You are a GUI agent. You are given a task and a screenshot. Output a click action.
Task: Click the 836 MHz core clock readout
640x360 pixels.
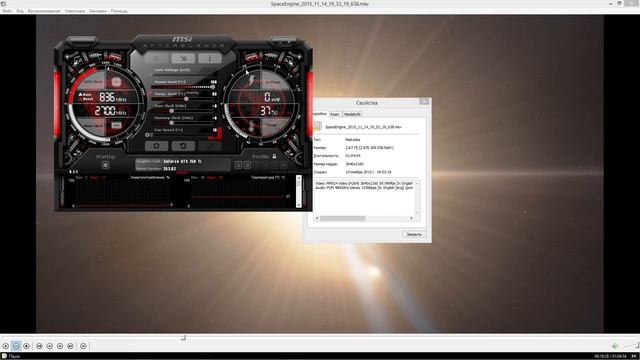coord(113,97)
